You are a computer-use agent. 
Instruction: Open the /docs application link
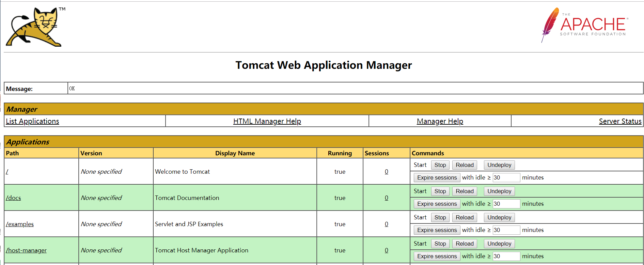(x=13, y=198)
